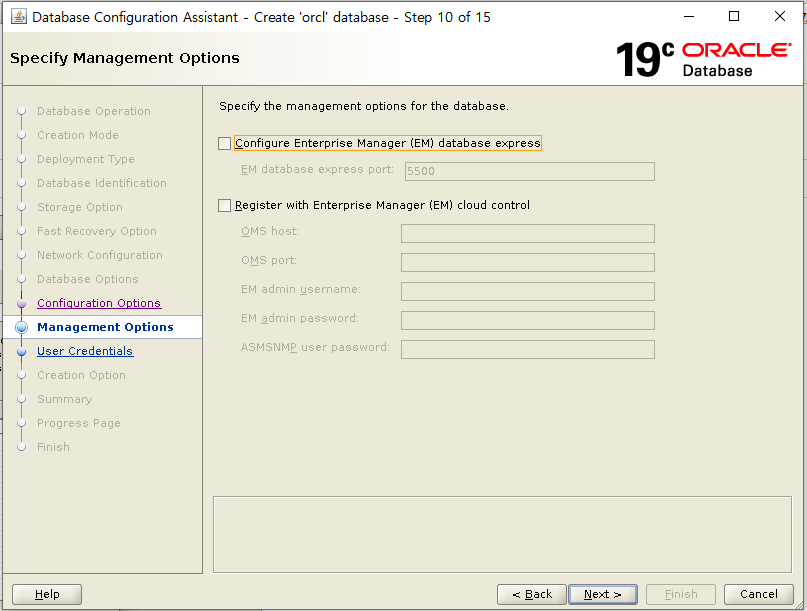Screen dimensions: 807x611
Task: Click the User Credentials step bullet icon
Action: pyautogui.click(x=22, y=352)
